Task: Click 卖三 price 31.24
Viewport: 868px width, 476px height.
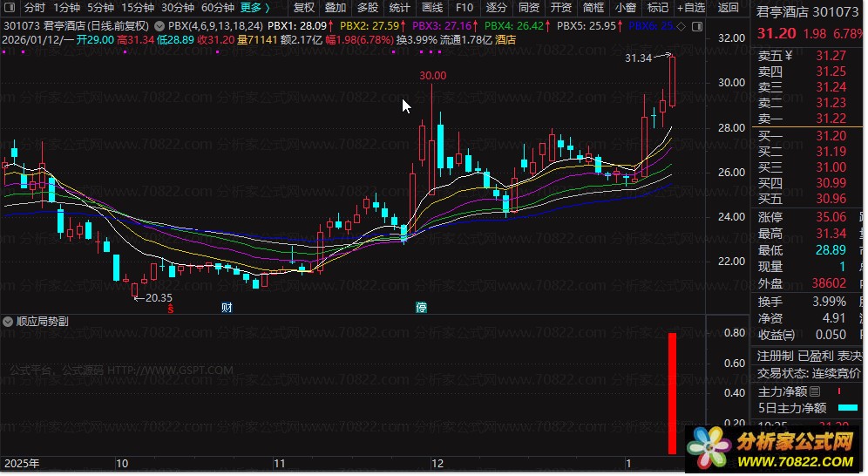Action: 831,87
